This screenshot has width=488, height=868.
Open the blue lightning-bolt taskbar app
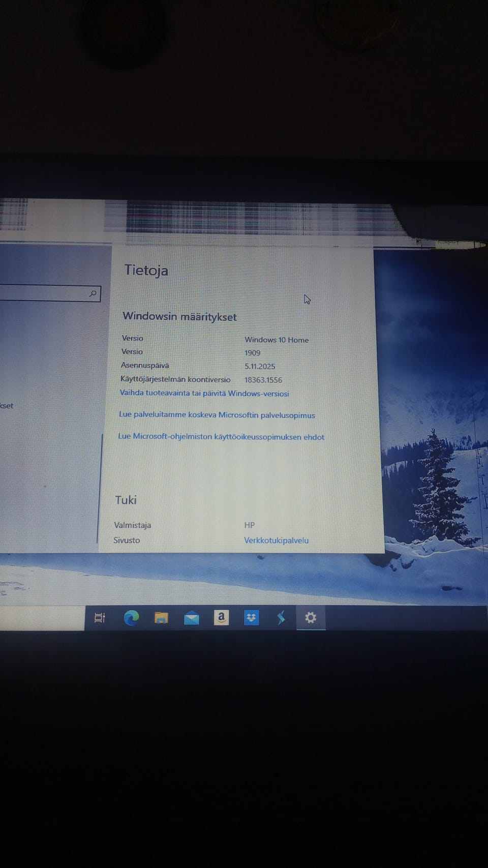tap(281, 618)
